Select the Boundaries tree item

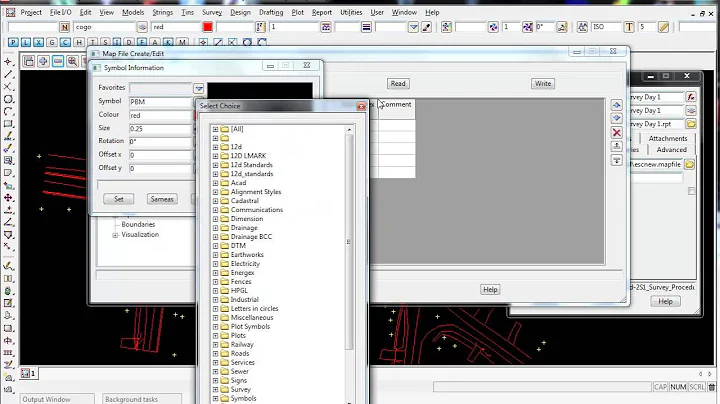click(138, 224)
